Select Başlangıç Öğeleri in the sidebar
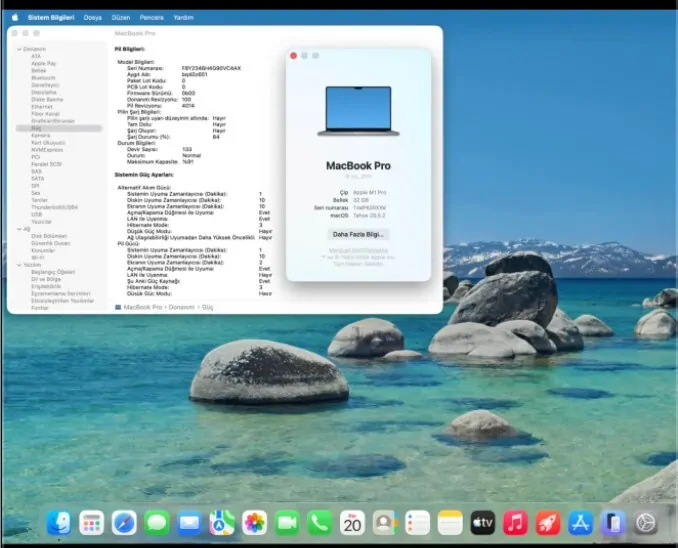Viewport: 678px width, 548px height. (53, 272)
